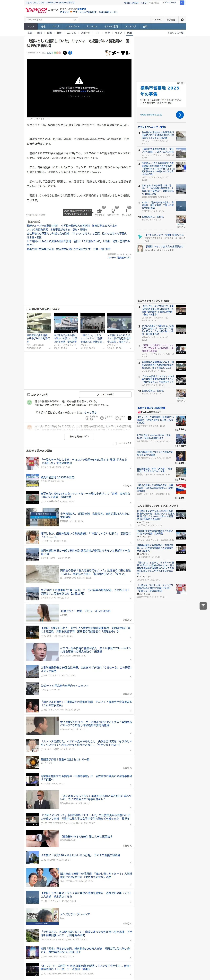Close the 横浜市営墓地 2025年の募集 ad
210x980 pixels.
coord(184,83)
